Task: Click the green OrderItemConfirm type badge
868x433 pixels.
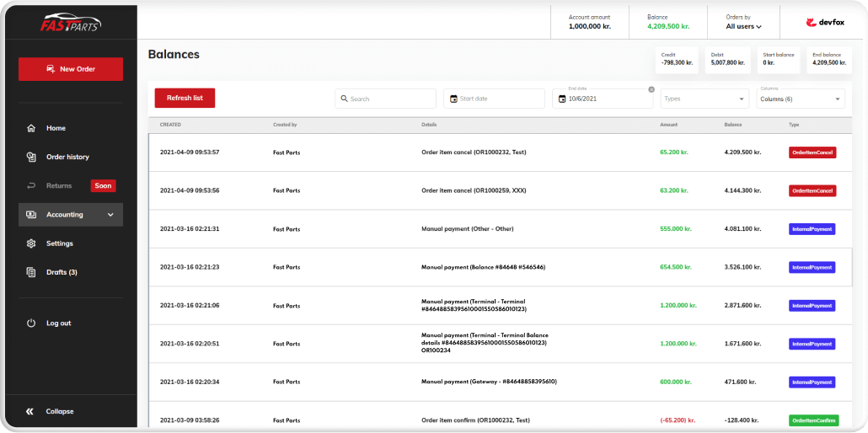Action: 812,420
